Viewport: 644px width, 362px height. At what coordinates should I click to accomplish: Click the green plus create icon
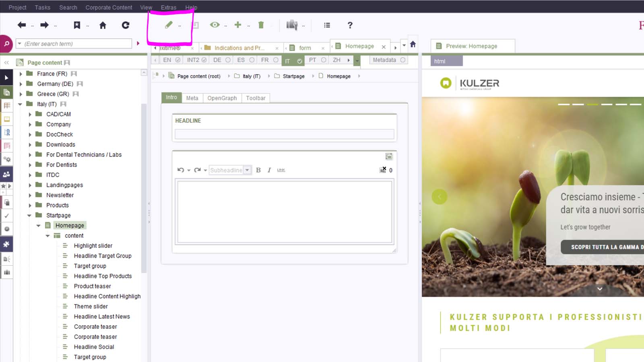238,25
